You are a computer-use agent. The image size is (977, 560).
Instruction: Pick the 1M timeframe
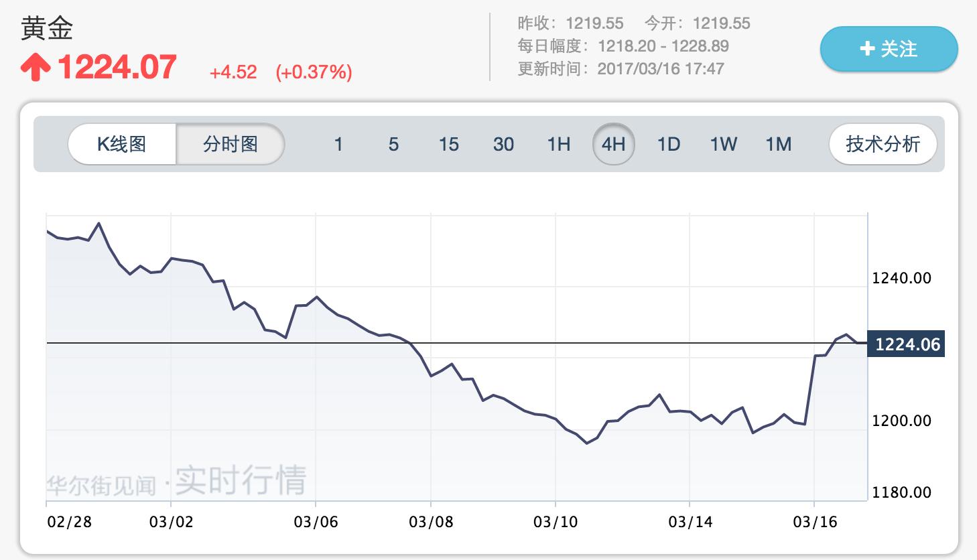pyautogui.click(x=779, y=144)
